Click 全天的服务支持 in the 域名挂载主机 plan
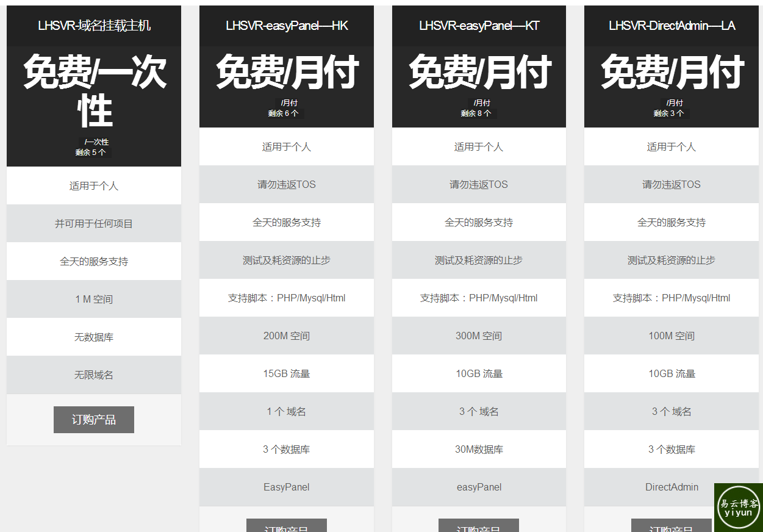 [x=94, y=261]
